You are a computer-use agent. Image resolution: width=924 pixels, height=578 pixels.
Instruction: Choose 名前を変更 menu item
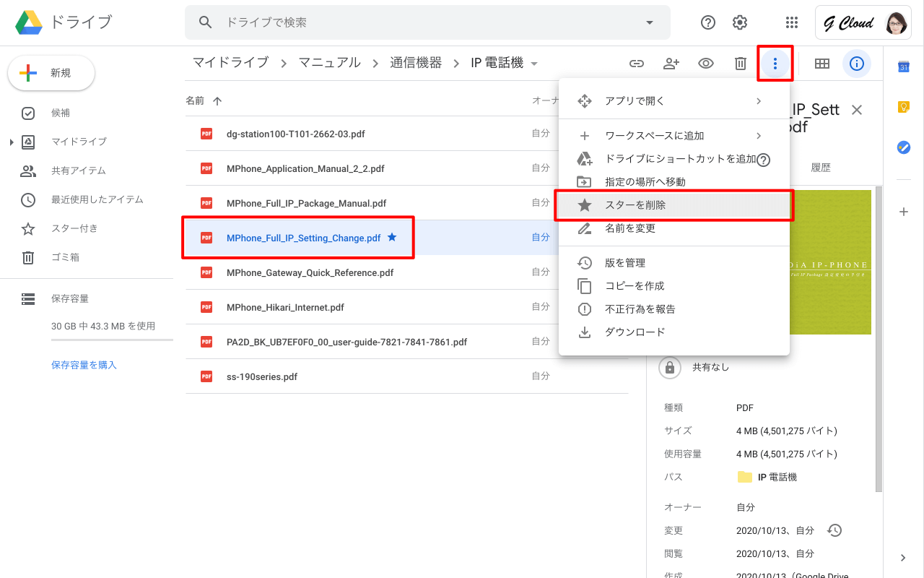click(x=674, y=228)
